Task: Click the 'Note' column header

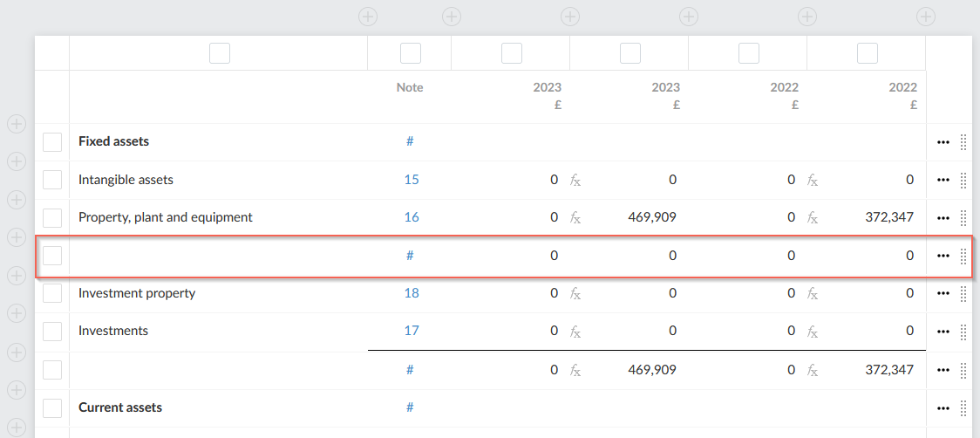Action: [410, 87]
